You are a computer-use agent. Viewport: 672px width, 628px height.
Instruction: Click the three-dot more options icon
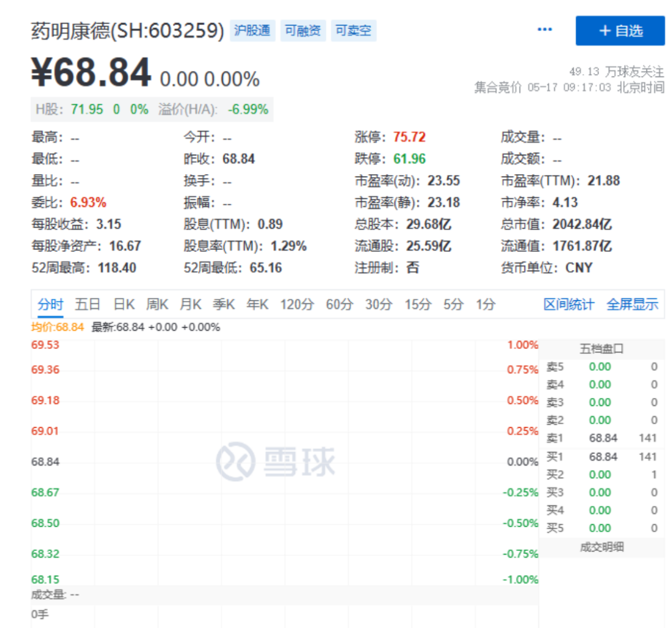pyautogui.click(x=544, y=30)
